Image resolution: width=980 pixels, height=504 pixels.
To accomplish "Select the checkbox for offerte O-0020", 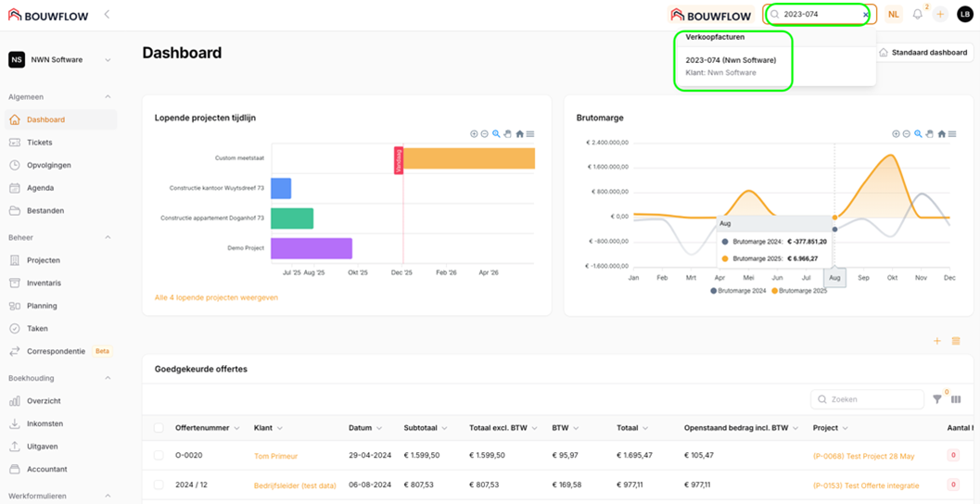I will (159, 456).
